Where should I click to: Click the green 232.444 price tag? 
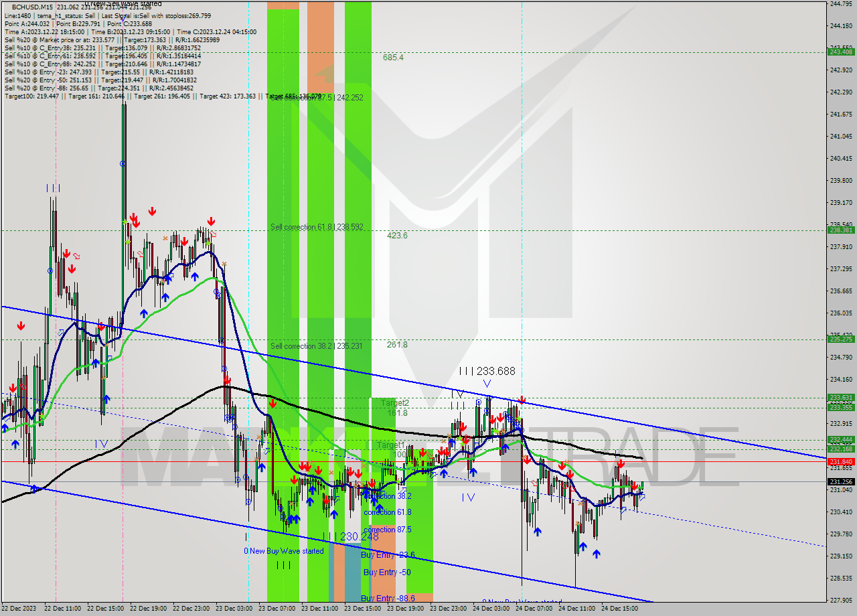841,439
